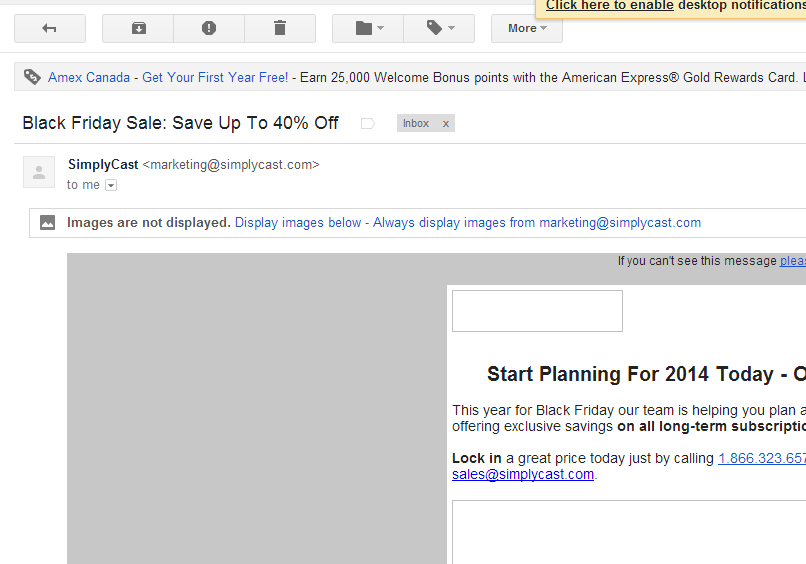
Task: Always display images from marketing@simplycast.com
Action: coord(537,223)
